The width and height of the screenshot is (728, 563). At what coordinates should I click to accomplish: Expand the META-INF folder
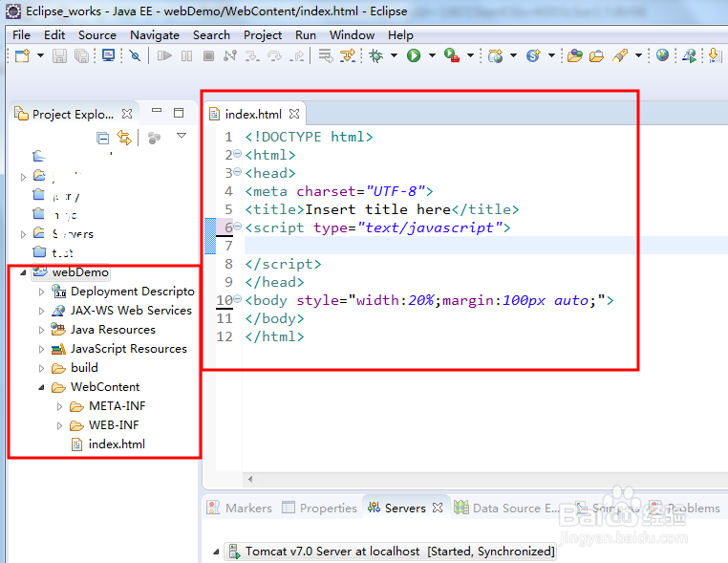(59, 406)
